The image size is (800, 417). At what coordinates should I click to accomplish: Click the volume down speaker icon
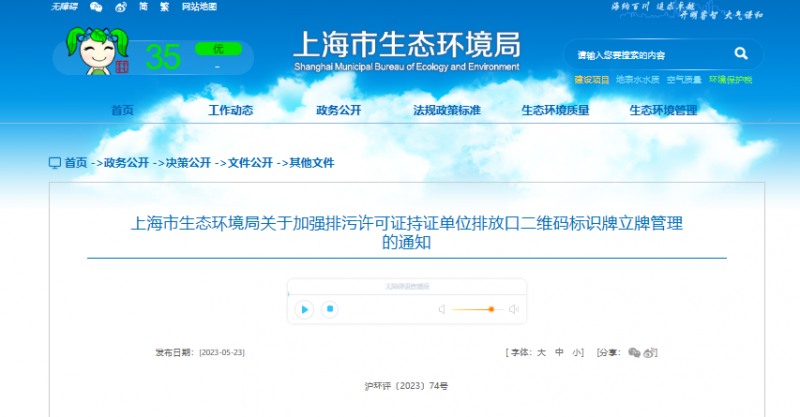click(441, 309)
